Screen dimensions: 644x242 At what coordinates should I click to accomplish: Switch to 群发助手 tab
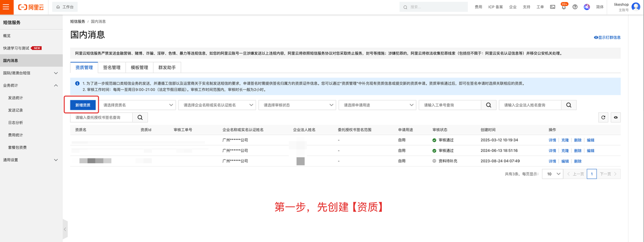[167, 67]
